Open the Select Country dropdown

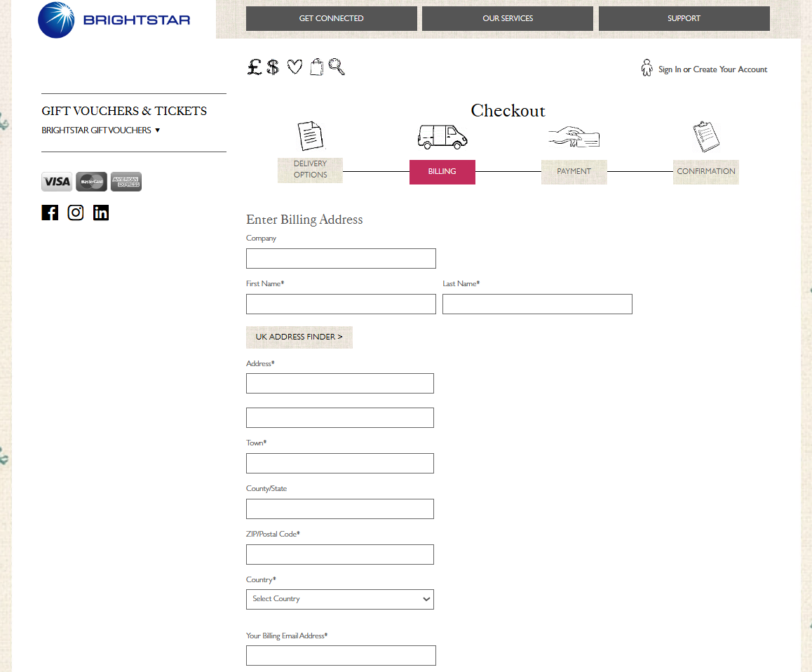coord(339,599)
